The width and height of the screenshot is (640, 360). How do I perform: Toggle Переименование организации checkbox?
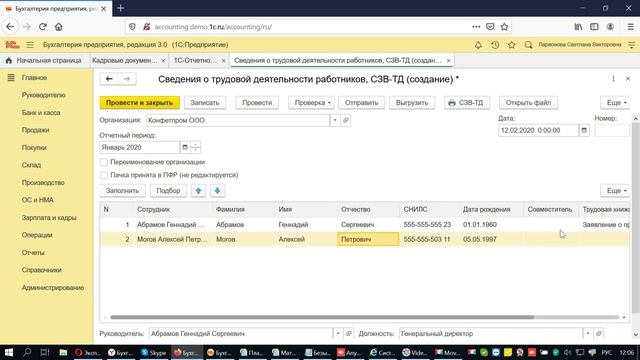coord(104,162)
